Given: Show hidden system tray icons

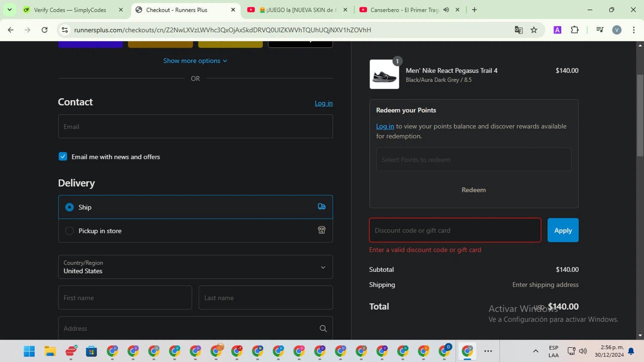Looking at the screenshot, I should (x=535, y=351).
